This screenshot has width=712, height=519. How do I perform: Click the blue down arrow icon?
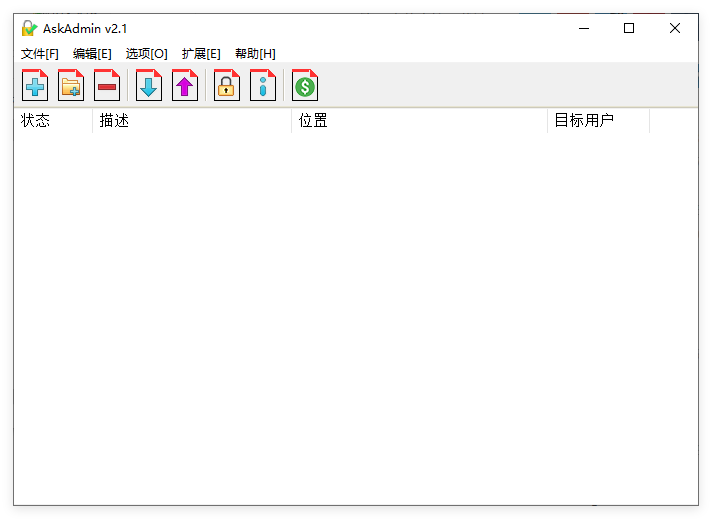(x=149, y=85)
